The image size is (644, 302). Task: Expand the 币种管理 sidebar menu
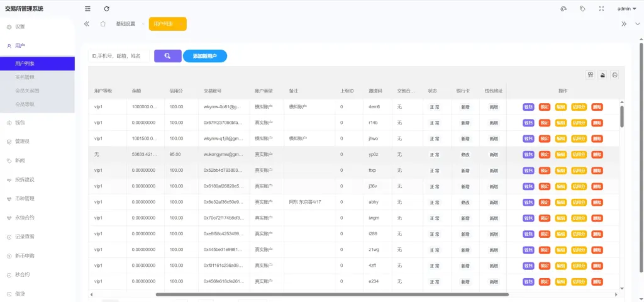point(37,198)
